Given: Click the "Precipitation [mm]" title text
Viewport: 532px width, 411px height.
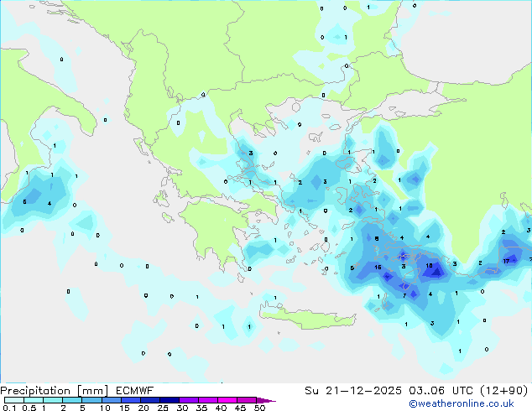Looking at the screenshot, I should tap(54, 391).
